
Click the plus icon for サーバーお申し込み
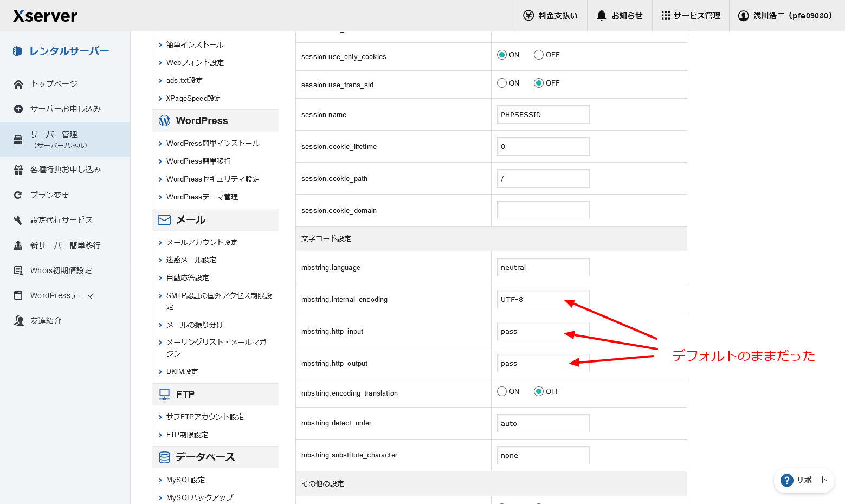[x=18, y=109]
